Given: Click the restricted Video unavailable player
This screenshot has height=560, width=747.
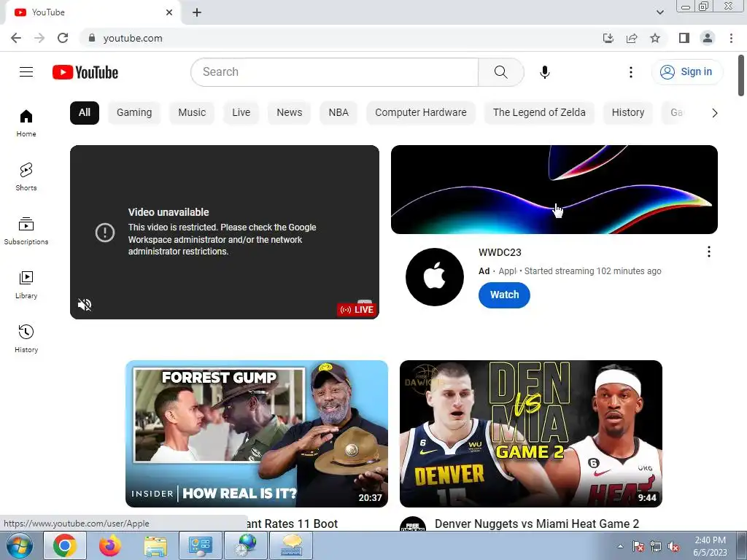Looking at the screenshot, I should pos(225,233).
